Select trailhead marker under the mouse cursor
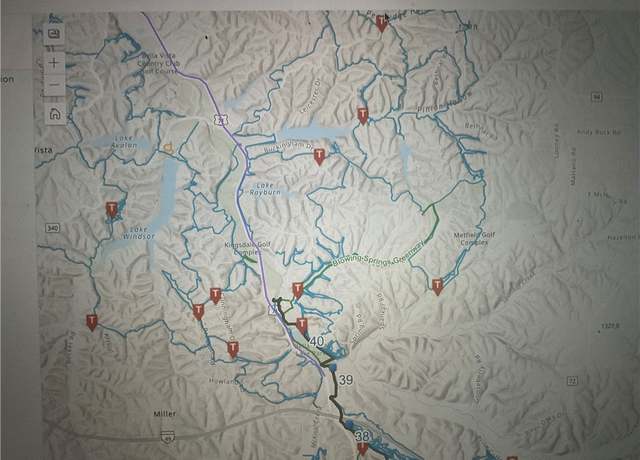The image size is (640, 460). tap(381, 24)
